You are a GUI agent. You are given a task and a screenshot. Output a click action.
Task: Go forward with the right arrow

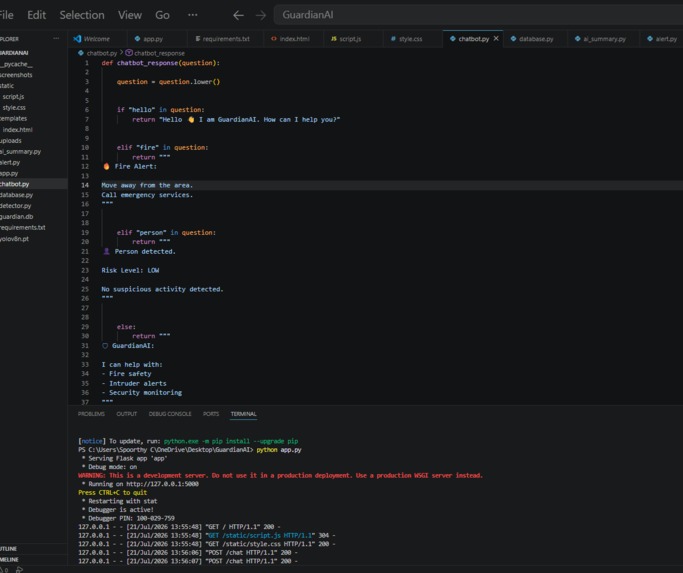coord(261,15)
